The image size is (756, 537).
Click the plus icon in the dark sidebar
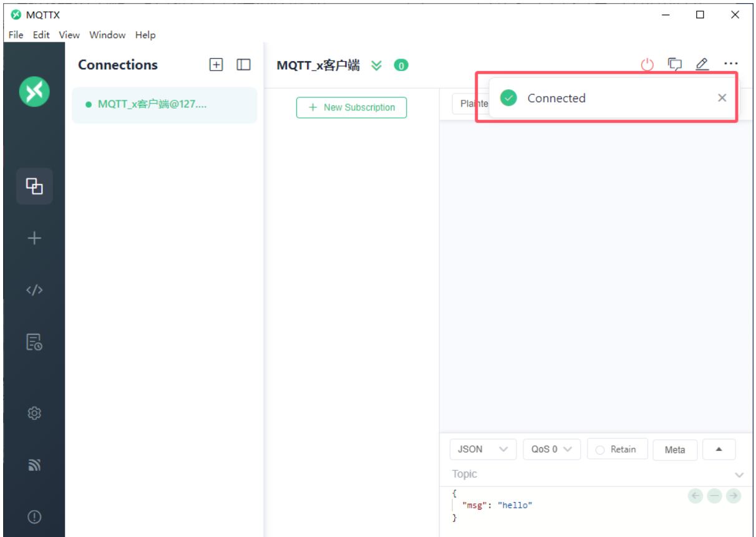tap(34, 238)
